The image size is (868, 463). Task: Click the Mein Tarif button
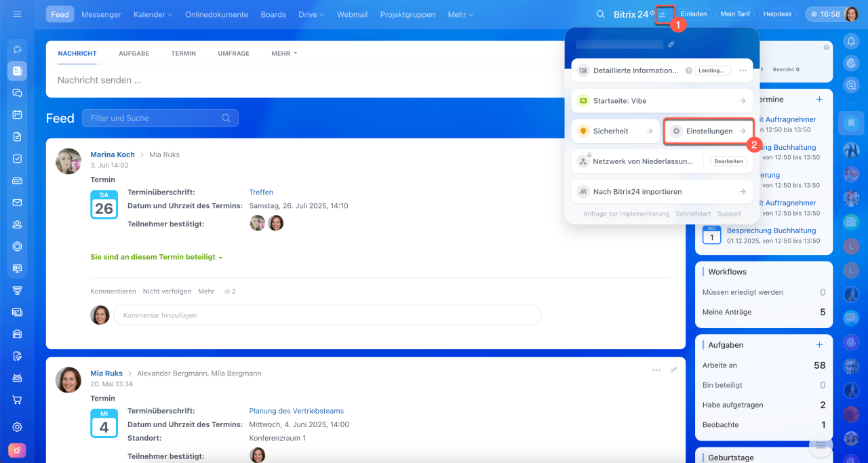tap(735, 14)
